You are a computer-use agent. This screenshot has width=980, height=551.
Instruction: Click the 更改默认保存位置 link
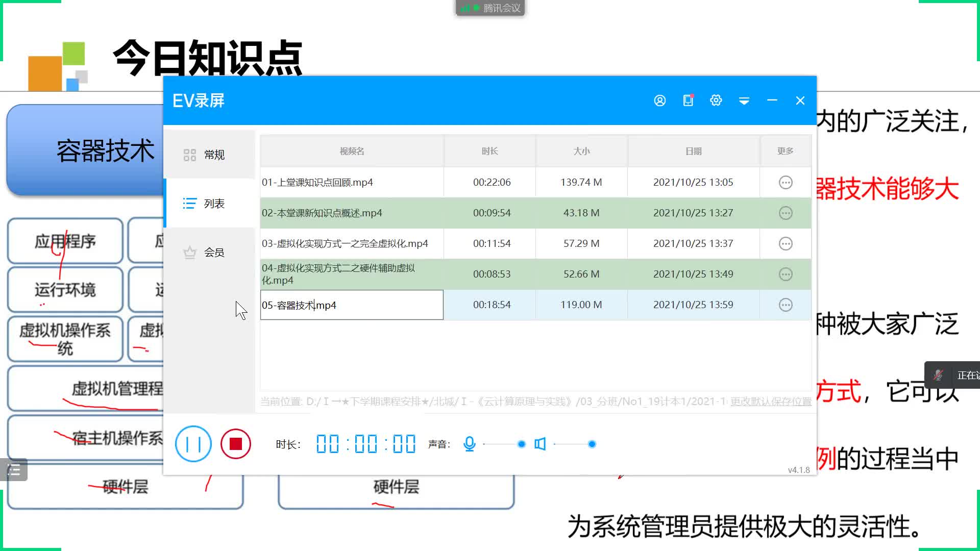tap(771, 402)
